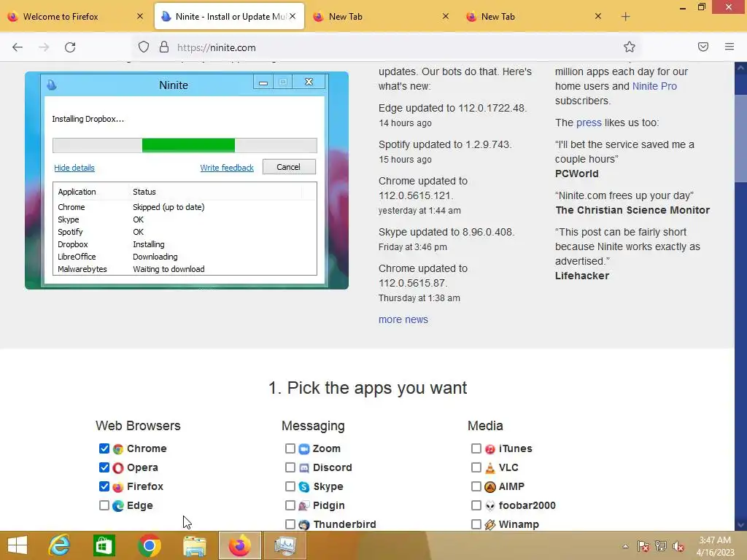Viewport: 747px width, 560px height.
Task: Check the Discord checkbox
Action: (290, 467)
